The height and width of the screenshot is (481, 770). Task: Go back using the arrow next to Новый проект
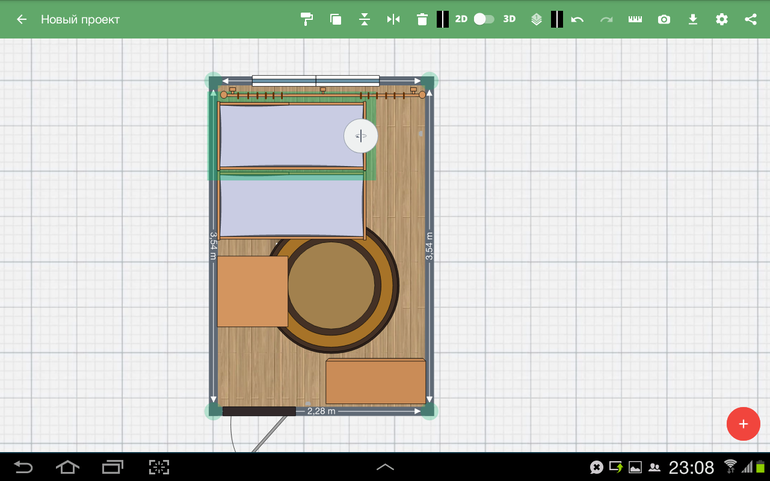21,19
